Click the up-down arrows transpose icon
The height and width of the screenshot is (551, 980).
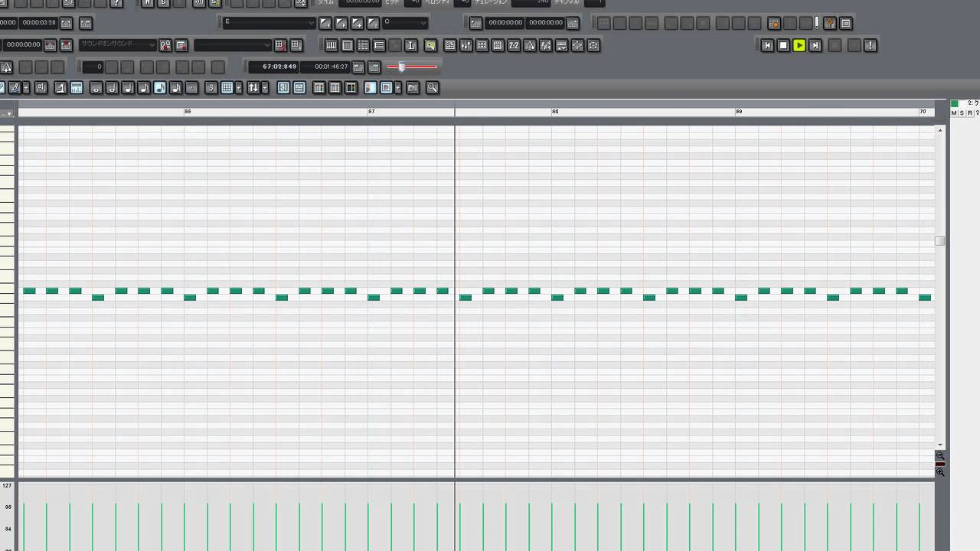253,88
